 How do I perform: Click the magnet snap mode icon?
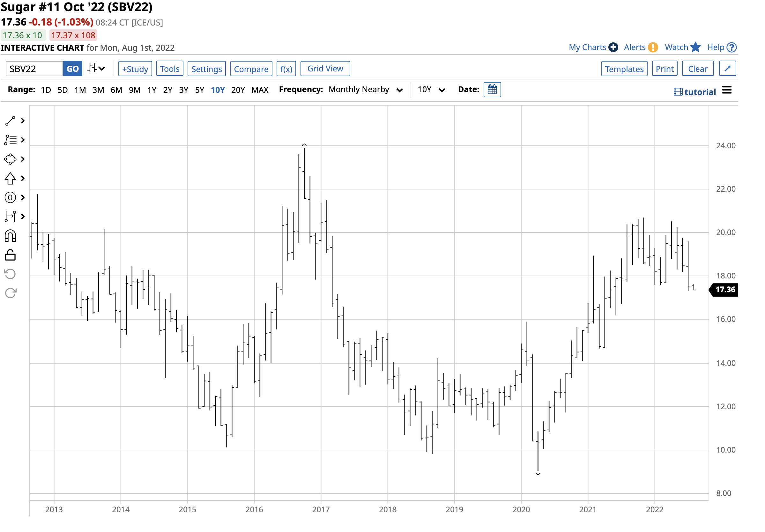point(10,236)
